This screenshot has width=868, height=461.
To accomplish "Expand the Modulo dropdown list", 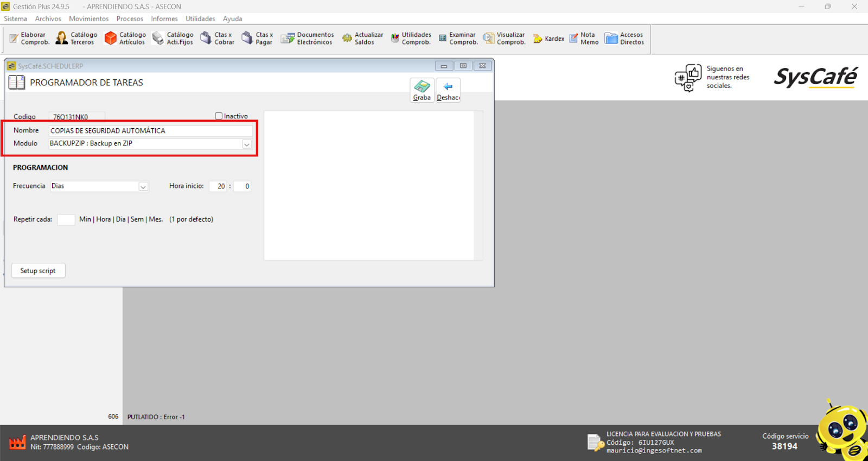I will (246, 144).
